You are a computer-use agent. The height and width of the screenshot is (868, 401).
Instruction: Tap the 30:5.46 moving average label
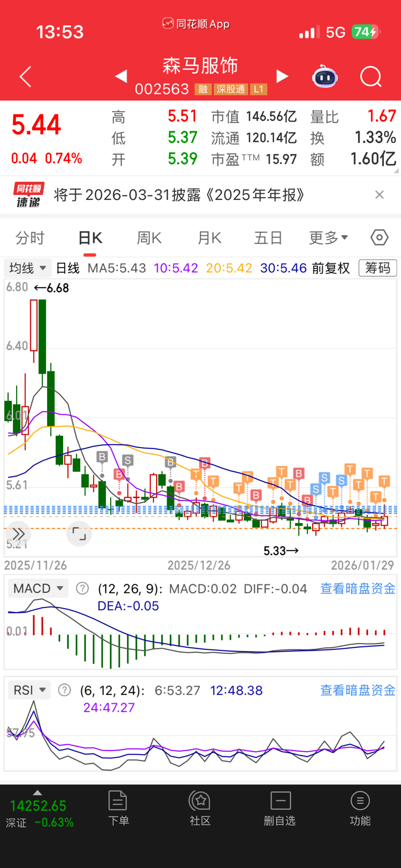[284, 268]
